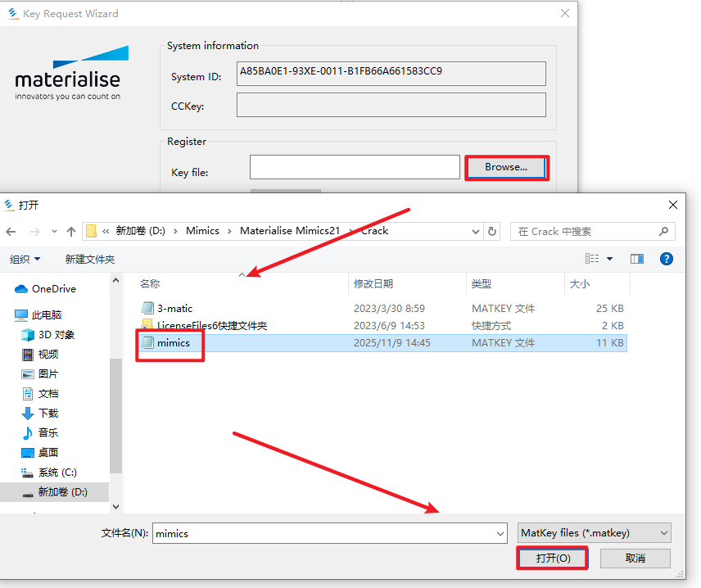
Task: Go back using the back arrow
Action: click(x=11, y=231)
